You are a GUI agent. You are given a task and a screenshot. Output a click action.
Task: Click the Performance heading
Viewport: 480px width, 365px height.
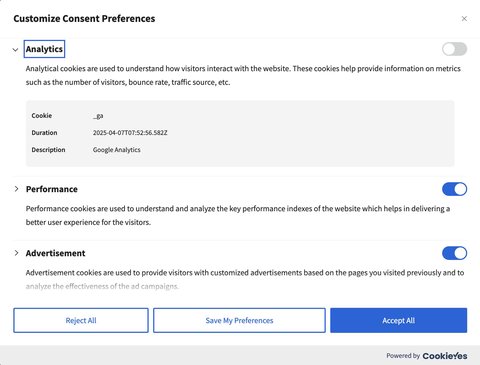52,189
